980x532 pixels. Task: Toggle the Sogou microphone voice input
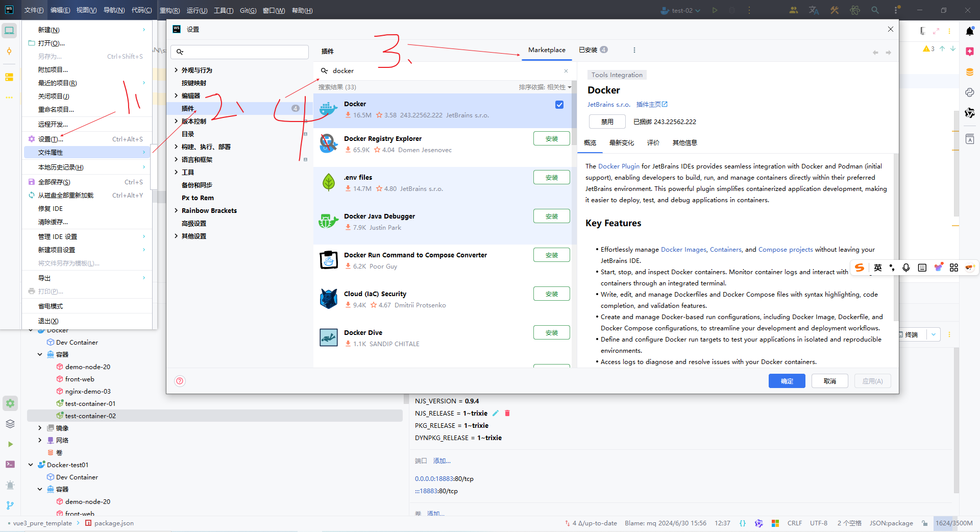(x=906, y=268)
